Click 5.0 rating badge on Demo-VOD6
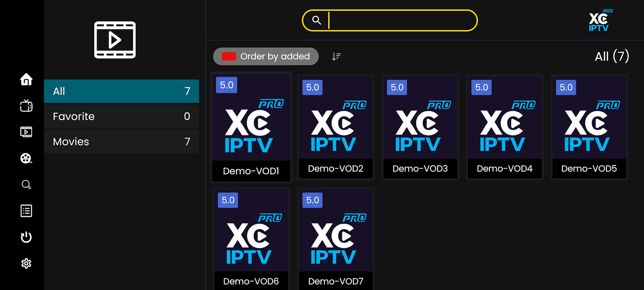The height and width of the screenshot is (290, 644). click(x=228, y=200)
